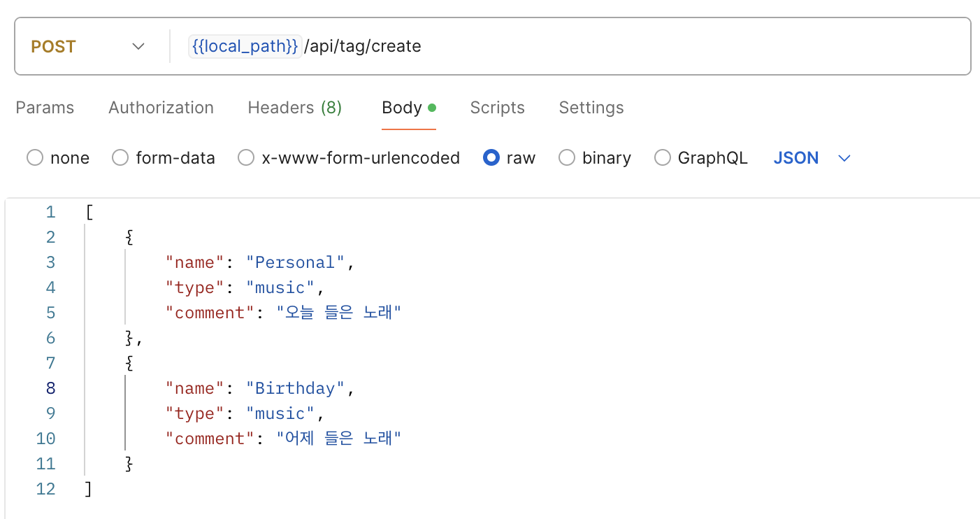The width and height of the screenshot is (980, 519).
Task: Click line number 8 in the editor
Action: (x=50, y=388)
